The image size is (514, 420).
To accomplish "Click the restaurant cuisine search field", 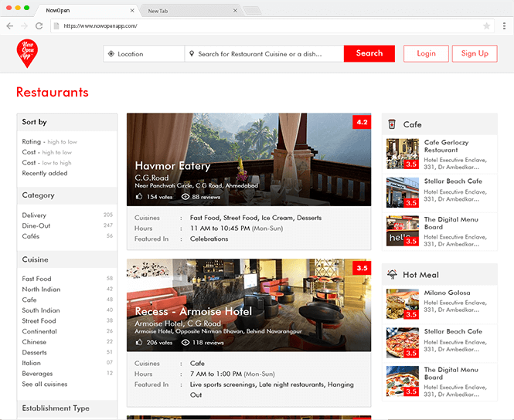I will click(267, 54).
